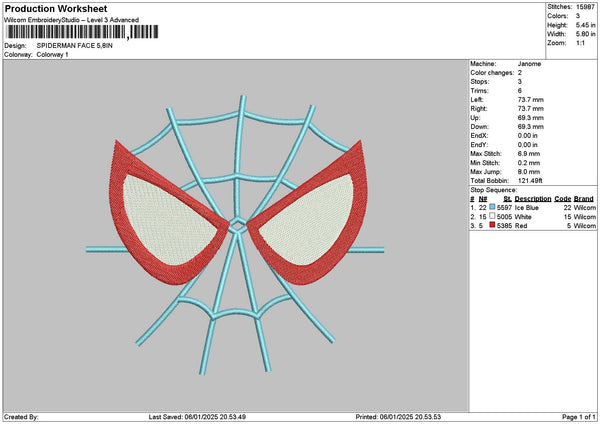This screenshot has width=600, height=424.
Task: Click the 'Brand' column header
Action: (584, 199)
